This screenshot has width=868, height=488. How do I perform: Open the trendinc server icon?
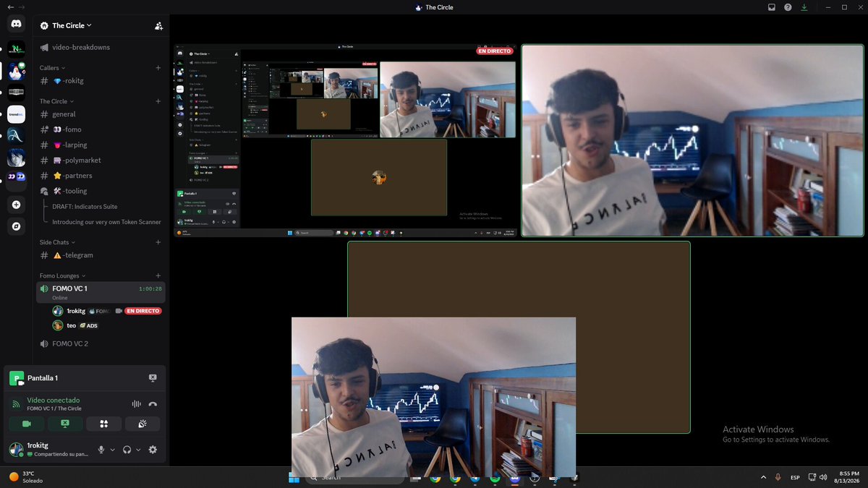pos(16,114)
